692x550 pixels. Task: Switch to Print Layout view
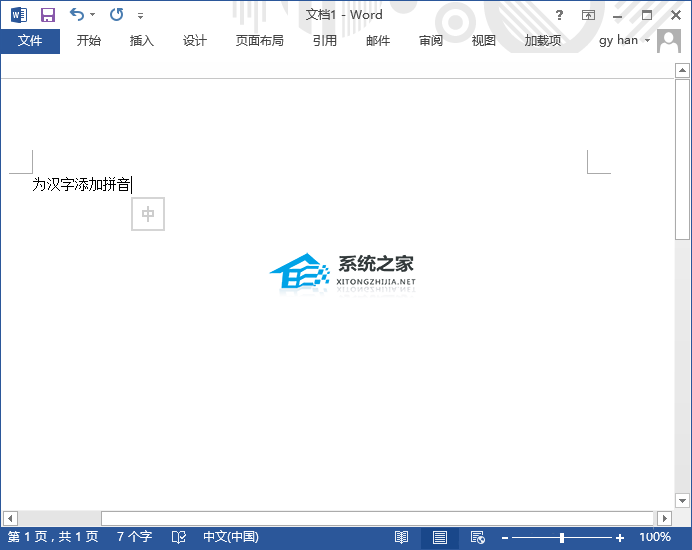pos(440,538)
